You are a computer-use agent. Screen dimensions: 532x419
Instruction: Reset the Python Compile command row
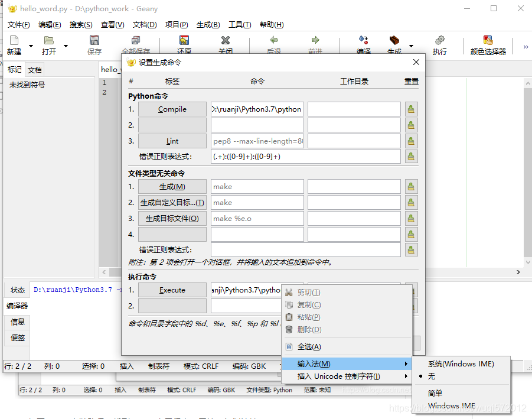411,109
